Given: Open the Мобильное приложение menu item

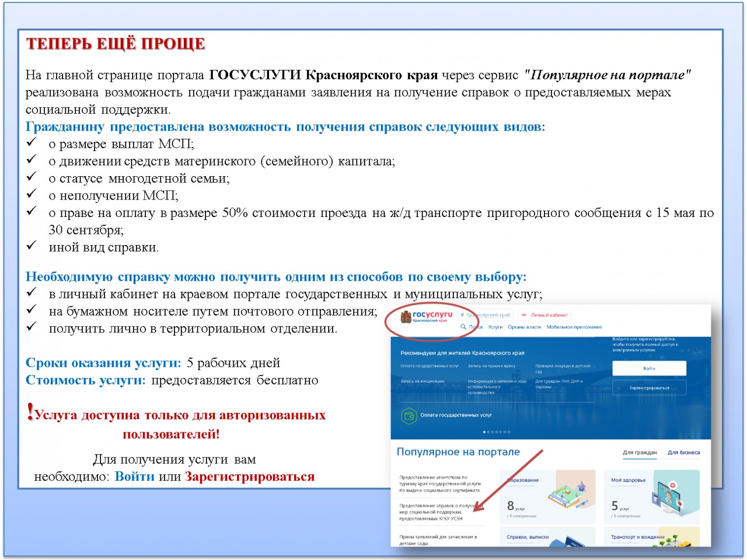Looking at the screenshot, I should (x=574, y=327).
